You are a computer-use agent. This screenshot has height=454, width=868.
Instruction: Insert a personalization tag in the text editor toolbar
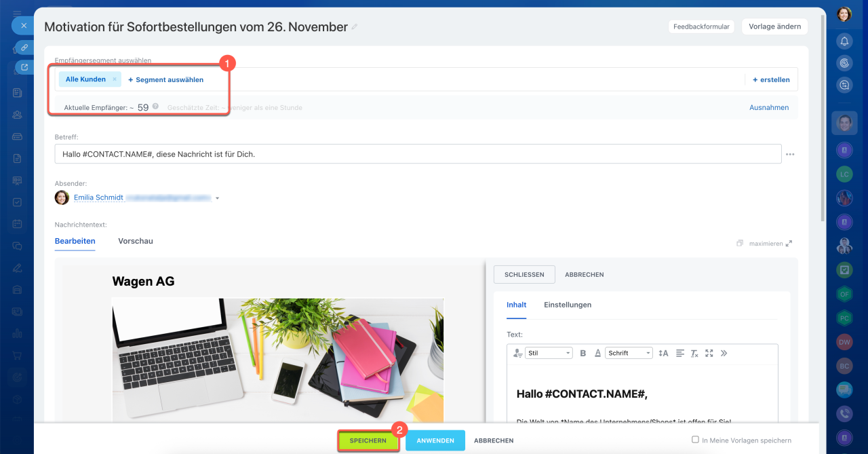click(518, 353)
